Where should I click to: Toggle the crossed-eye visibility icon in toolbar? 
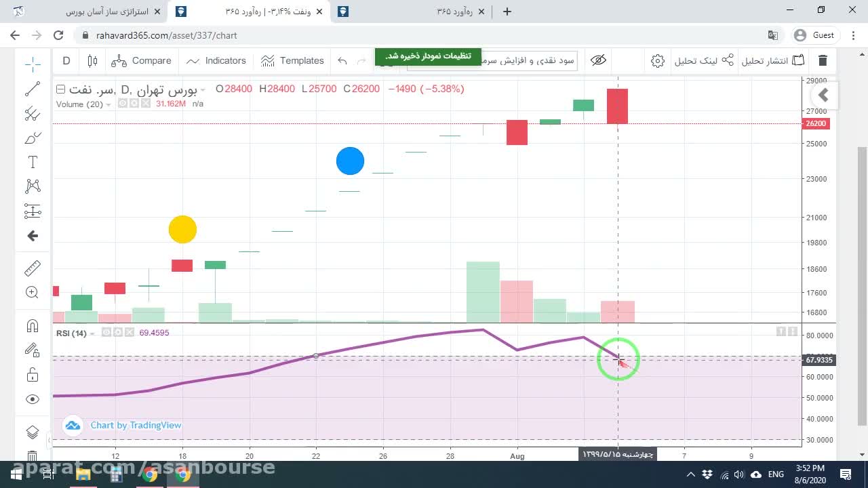point(598,60)
